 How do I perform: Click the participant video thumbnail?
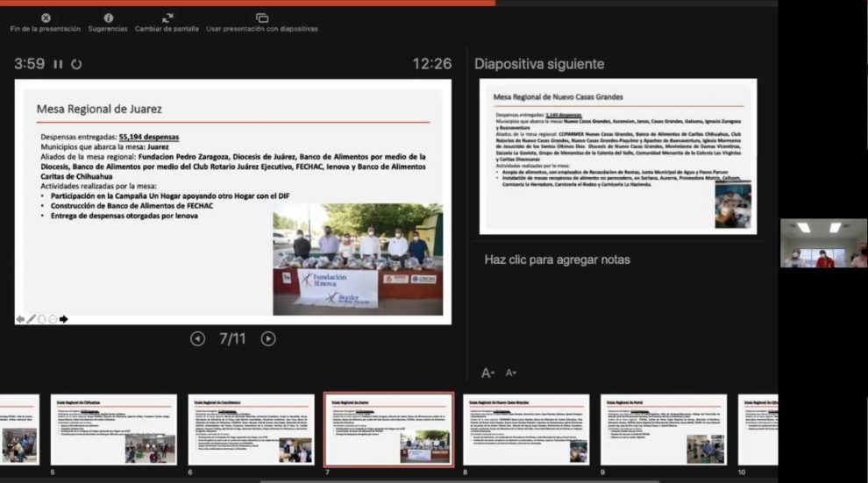pyautogui.click(x=822, y=244)
